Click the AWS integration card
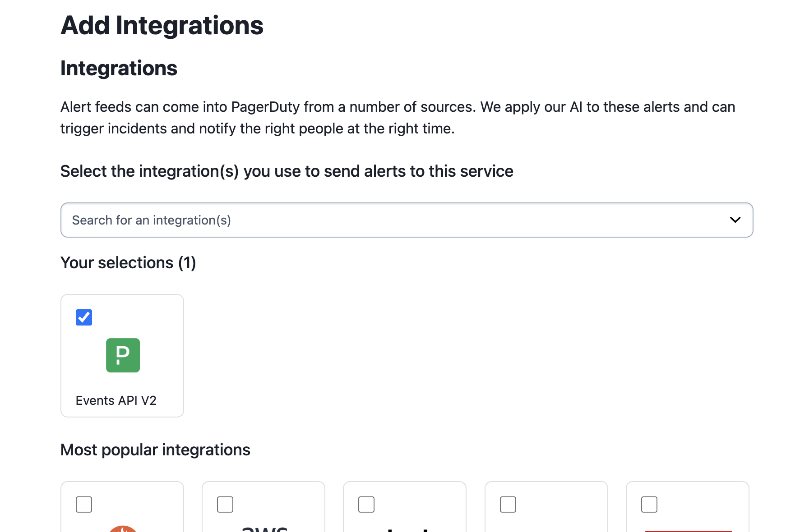The image size is (786, 532). [x=264, y=514]
